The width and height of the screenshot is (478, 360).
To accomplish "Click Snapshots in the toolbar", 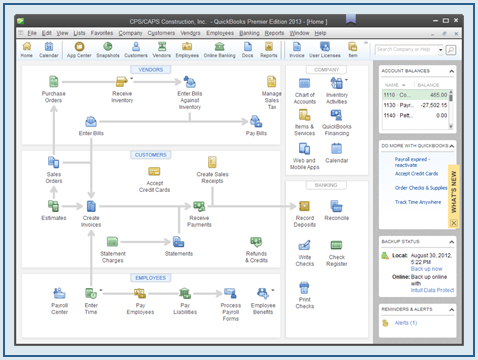I will pyautogui.click(x=108, y=49).
